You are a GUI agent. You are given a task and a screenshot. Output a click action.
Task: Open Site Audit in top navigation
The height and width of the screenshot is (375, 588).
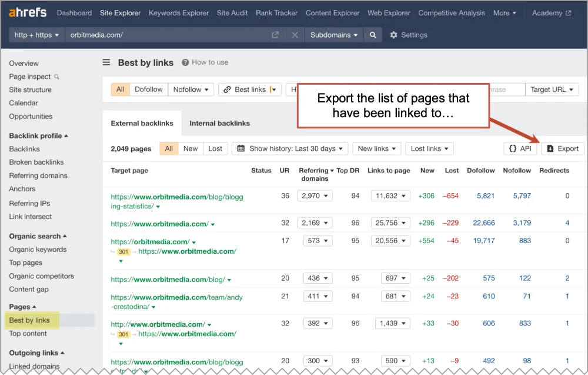[232, 13]
